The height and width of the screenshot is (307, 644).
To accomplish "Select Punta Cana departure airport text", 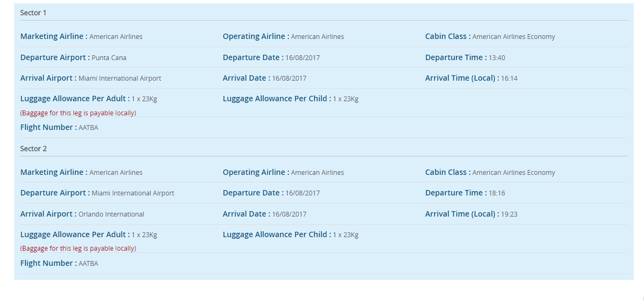I will tap(109, 58).
